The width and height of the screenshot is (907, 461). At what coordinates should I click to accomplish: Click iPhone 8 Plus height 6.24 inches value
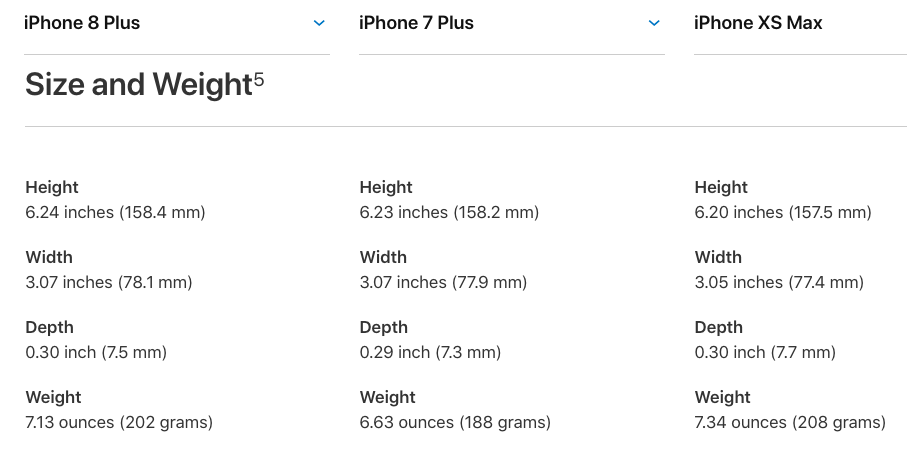point(115,212)
